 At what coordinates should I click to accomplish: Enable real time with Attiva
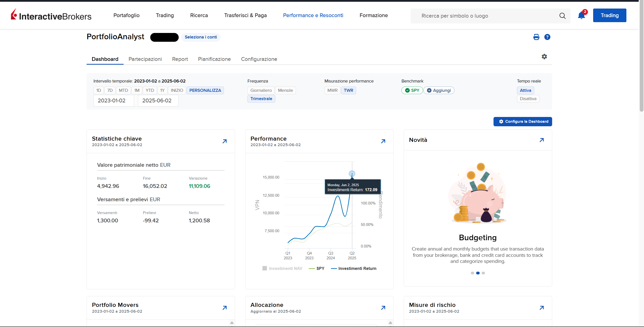tap(525, 90)
